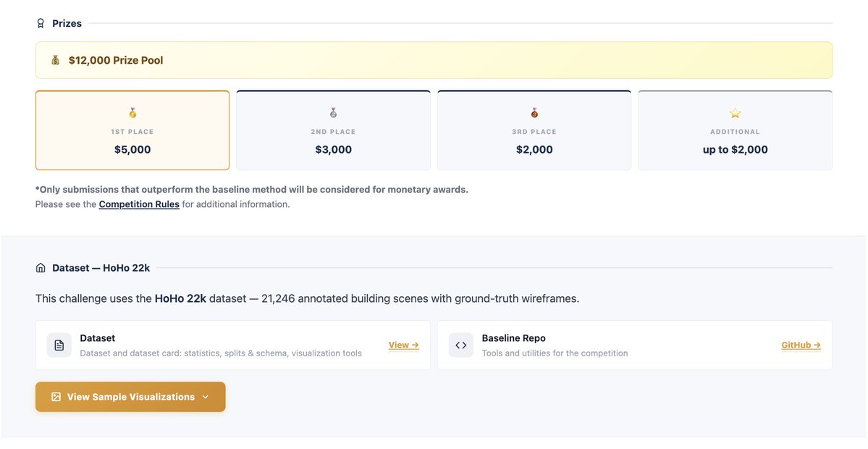The height and width of the screenshot is (449, 868).
Task: Click the bronze medal icon for 3rd place
Action: coord(534,114)
